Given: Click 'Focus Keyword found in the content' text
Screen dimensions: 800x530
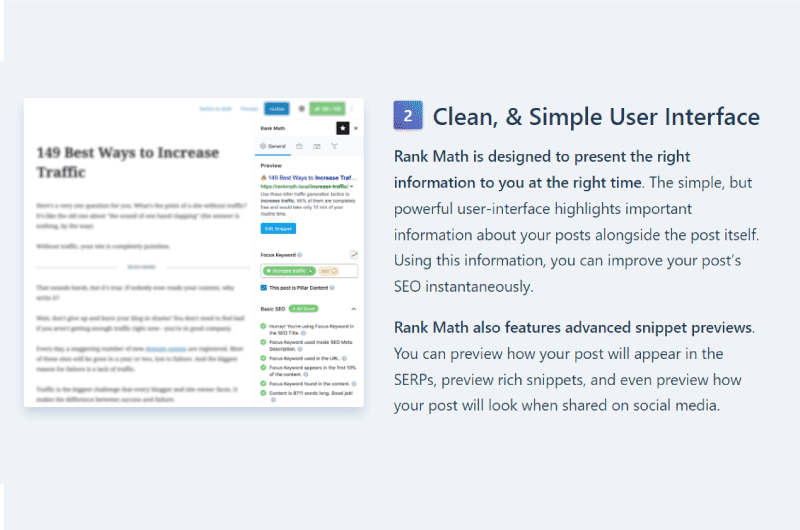Looking at the screenshot, I should pos(309,384).
